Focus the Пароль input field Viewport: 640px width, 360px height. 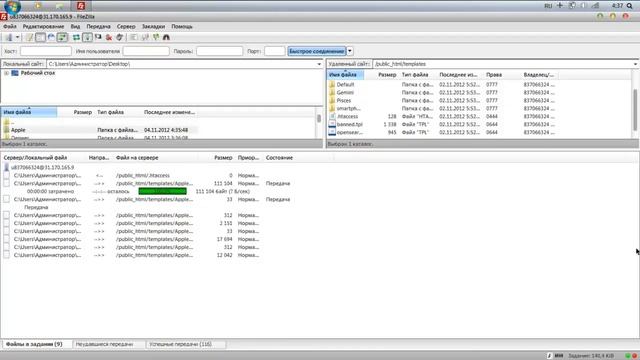click(x=220, y=51)
